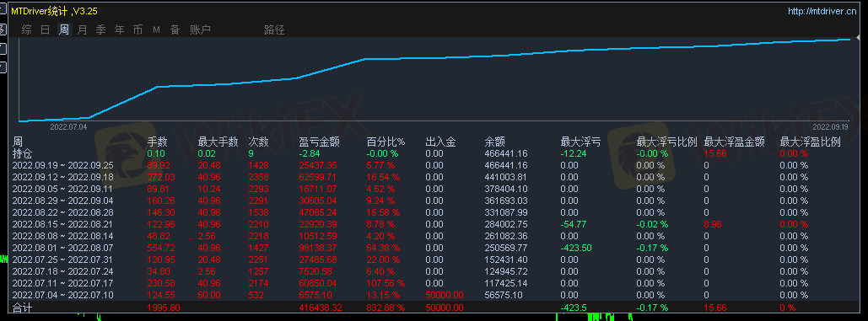
Task: Click the 路径 path button
Action: [275, 29]
